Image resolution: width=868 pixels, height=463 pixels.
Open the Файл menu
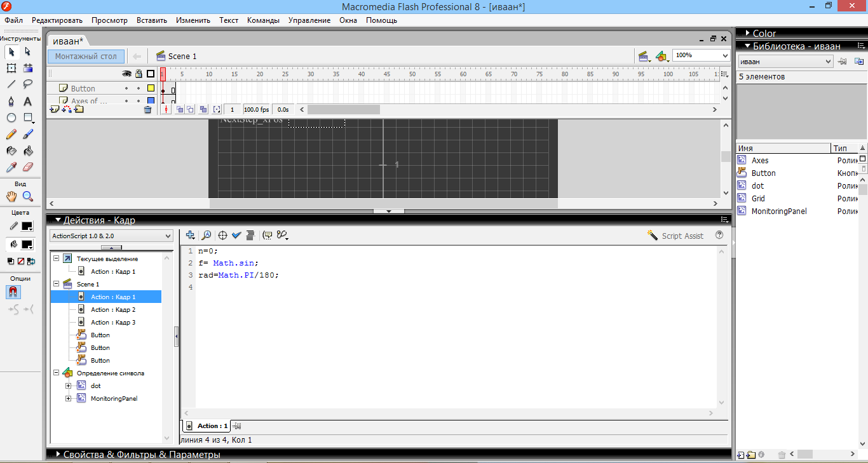13,20
